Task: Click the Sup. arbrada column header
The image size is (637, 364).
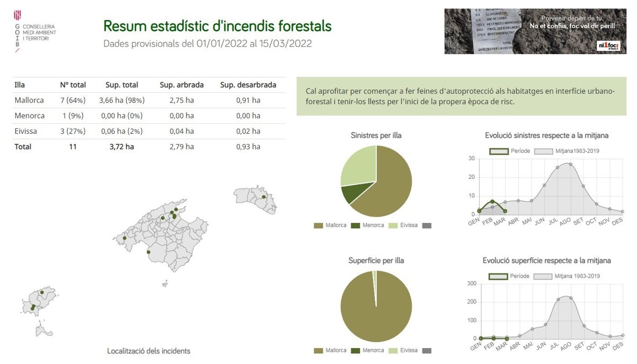Action: [x=182, y=85]
